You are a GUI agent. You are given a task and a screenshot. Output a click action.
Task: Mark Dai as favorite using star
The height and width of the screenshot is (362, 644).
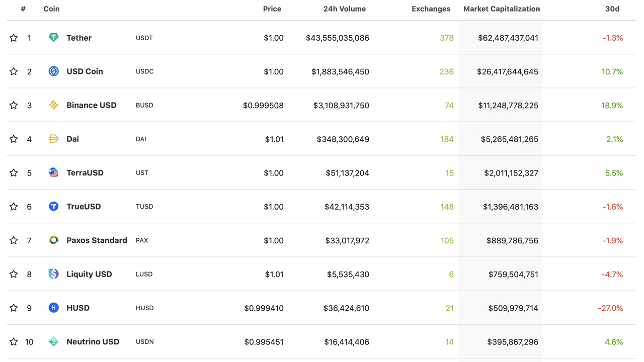tap(14, 139)
